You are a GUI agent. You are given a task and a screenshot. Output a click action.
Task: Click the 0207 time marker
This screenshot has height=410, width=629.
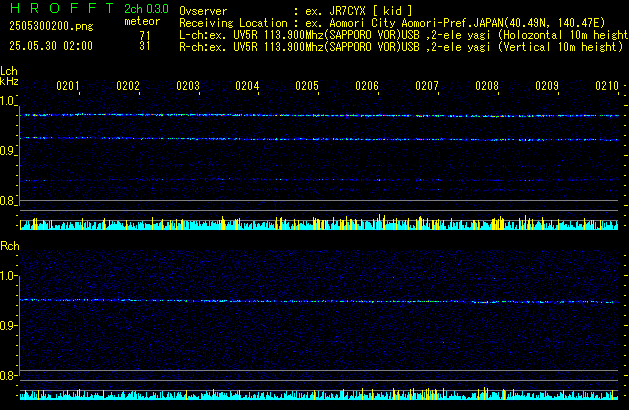(x=427, y=86)
